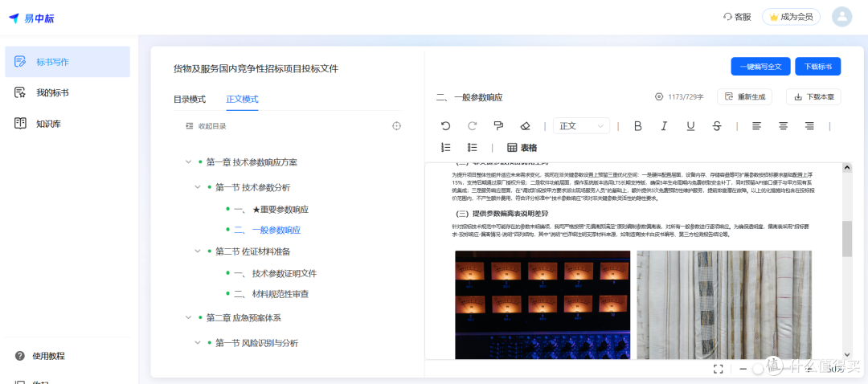Collapse 第一节 技术参数分析
Viewport: 868px width, 384px height.
tap(197, 187)
